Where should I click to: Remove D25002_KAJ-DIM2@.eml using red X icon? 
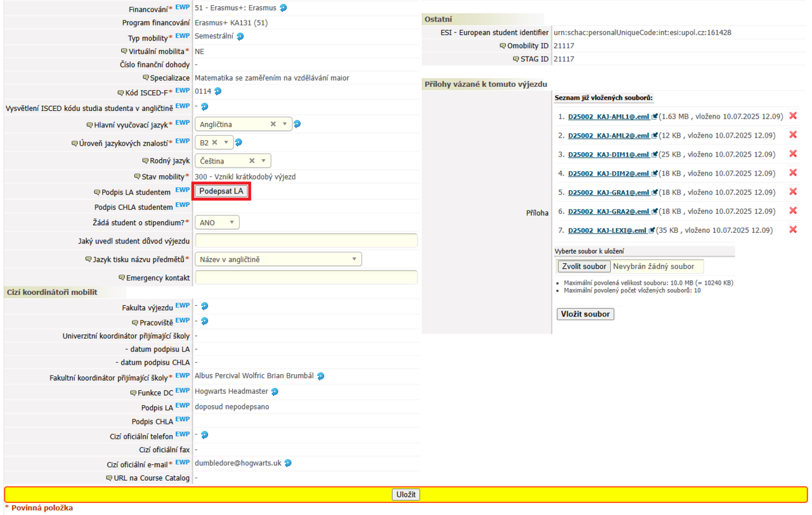(x=792, y=173)
